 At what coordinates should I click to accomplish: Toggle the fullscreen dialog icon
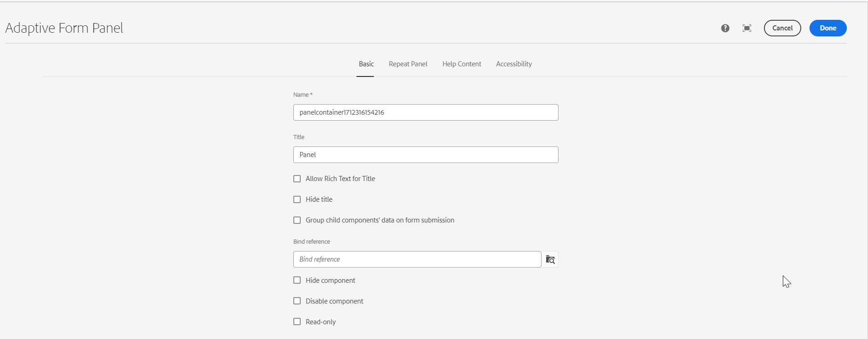[747, 28]
